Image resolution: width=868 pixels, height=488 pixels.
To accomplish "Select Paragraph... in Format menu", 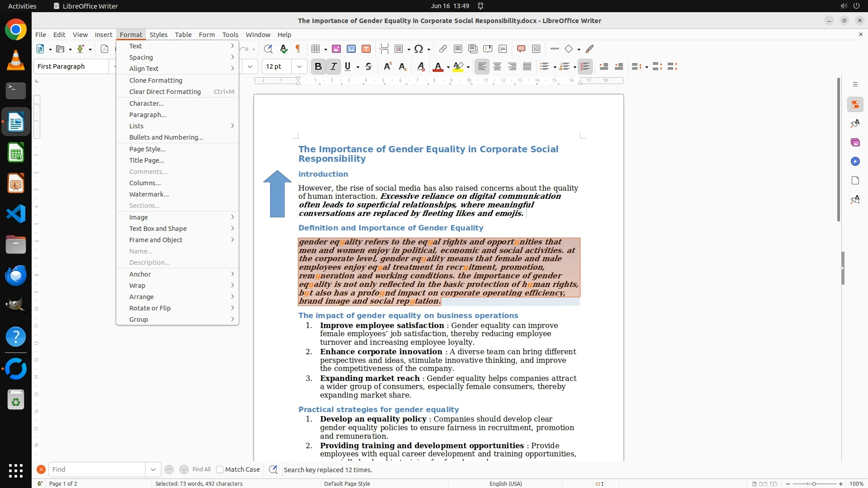I will click(x=147, y=115).
